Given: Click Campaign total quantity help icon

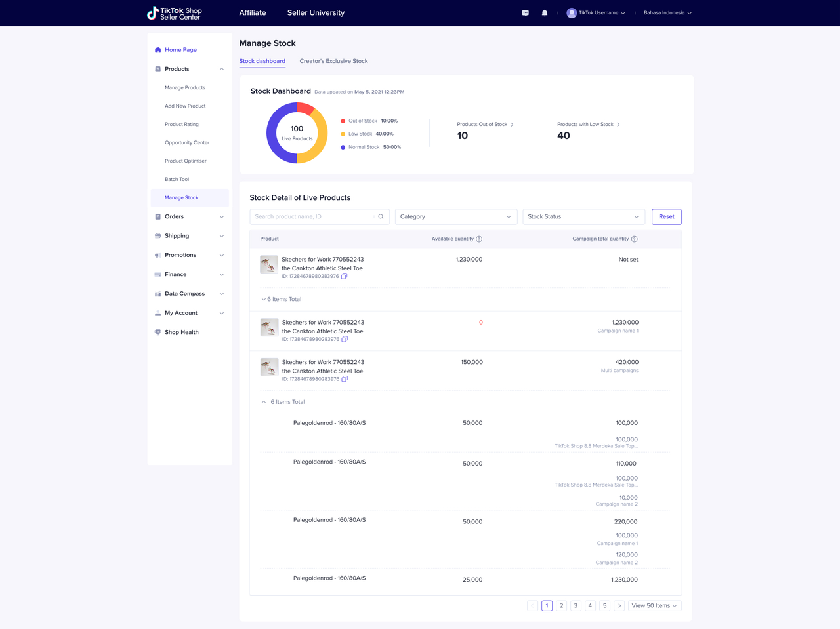Looking at the screenshot, I should [634, 239].
